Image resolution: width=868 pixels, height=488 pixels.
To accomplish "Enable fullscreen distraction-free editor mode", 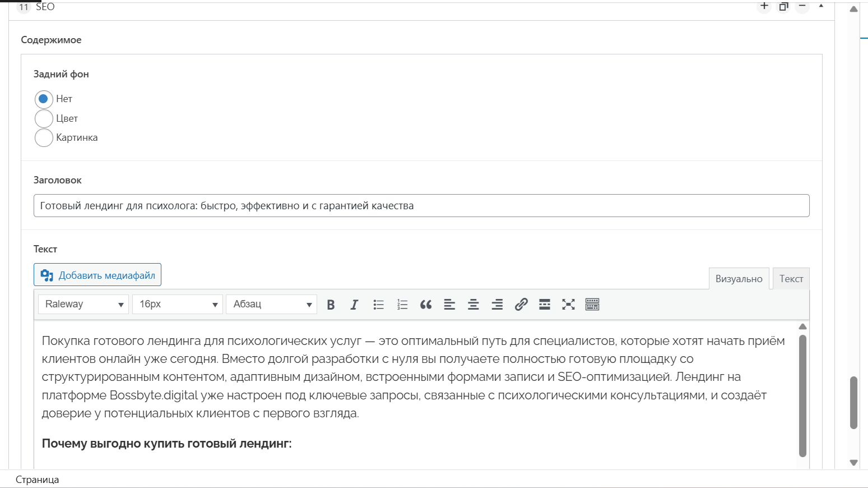I will pos(568,305).
